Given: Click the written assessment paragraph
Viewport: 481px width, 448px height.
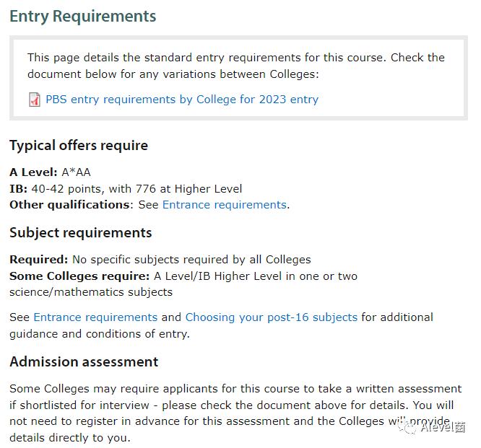Looking at the screenshot, I should pyautogui.click(x=235, y=413).
